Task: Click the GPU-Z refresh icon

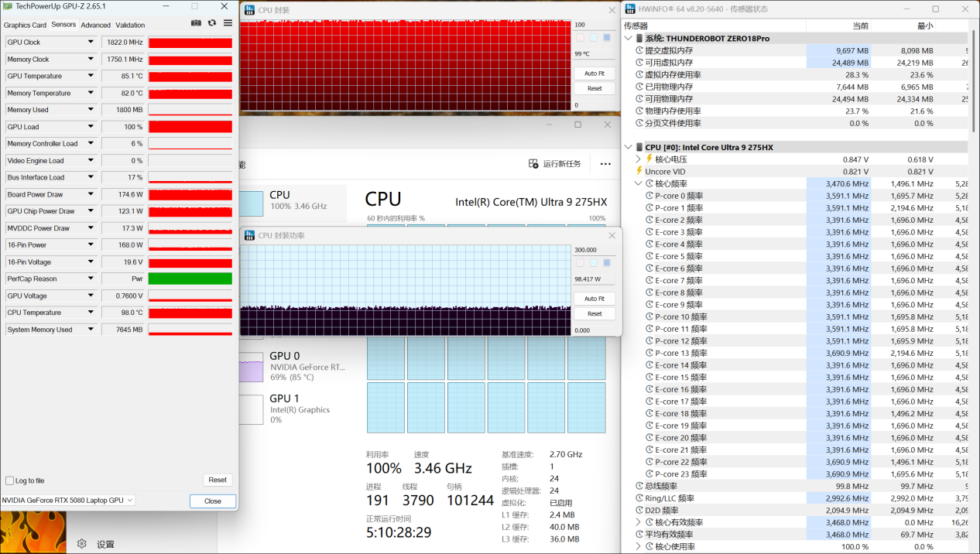Action: point(212,23)
